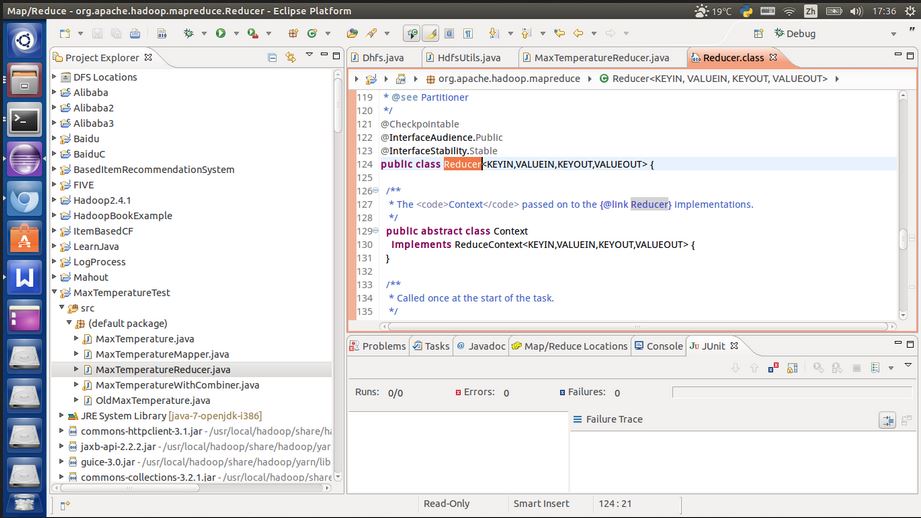Open the Project Explorer view menu triangle
The image size is (921, 518).
[309, 55]
